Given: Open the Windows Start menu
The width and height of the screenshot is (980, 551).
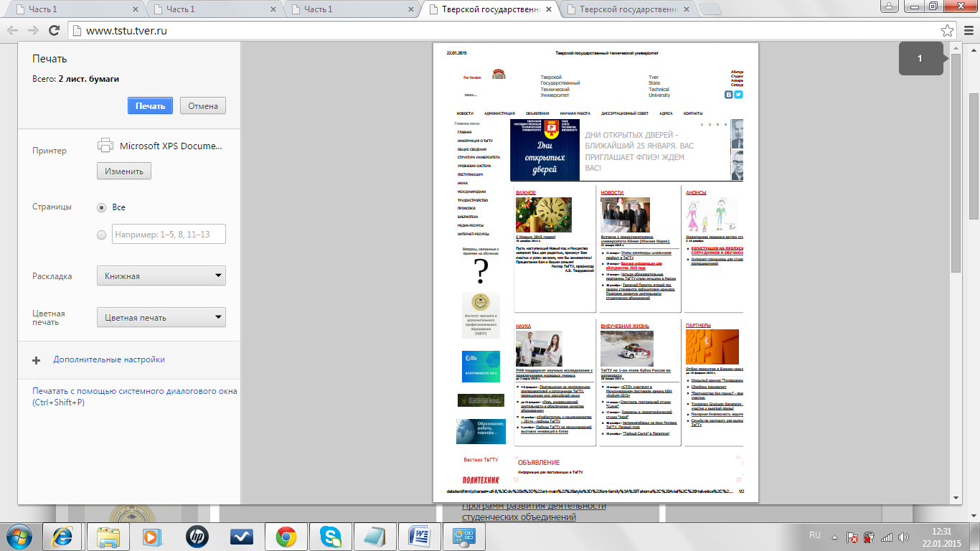Looking at the screenshot, I should click(x=19, y=536).
